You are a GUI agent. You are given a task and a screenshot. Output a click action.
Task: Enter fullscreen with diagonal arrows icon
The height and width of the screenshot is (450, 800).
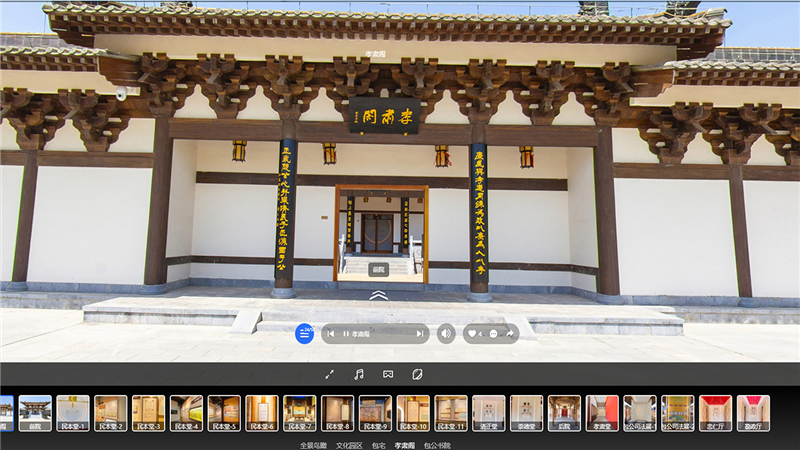point(330,374)
